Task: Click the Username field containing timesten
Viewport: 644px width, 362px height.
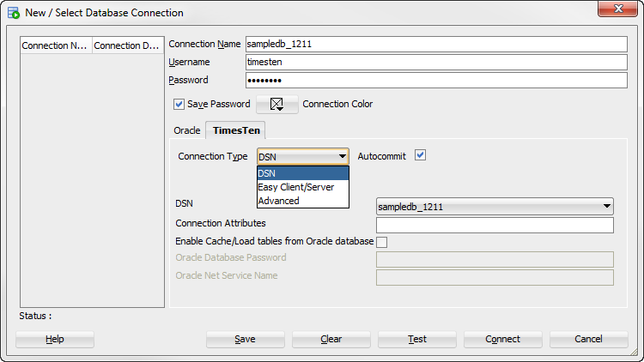Action: (436, 63)
